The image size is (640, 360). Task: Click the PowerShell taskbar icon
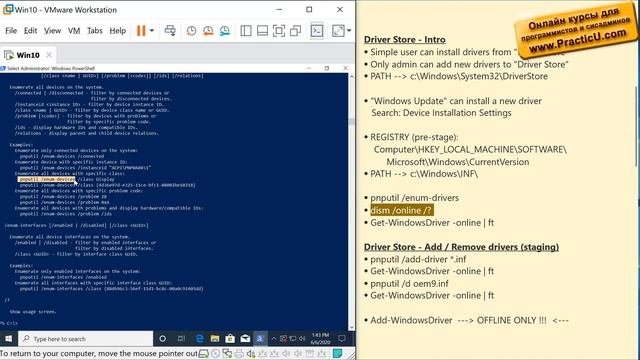pos(260,339)
